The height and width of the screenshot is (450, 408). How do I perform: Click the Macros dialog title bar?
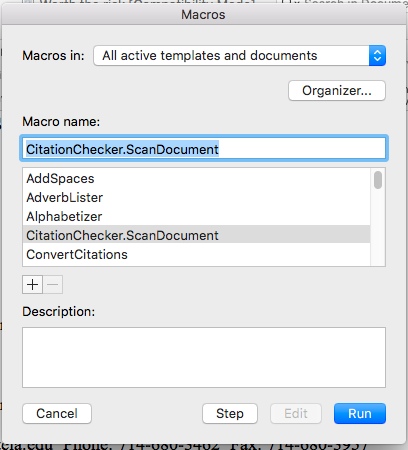pos(203,15)
